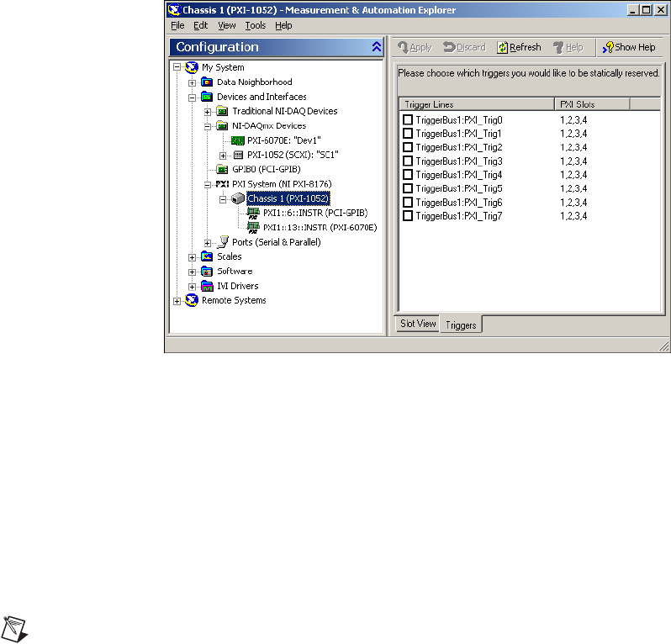Click the Software folder icon
The height and width of the screenshot is (644, 671).
(x=207, y=272)
